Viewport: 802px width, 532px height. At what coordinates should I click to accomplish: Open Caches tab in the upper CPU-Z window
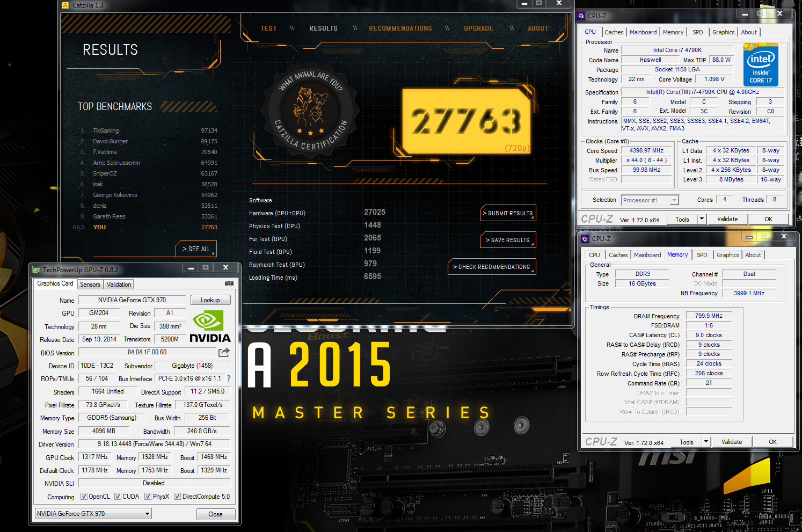(614, 32)
